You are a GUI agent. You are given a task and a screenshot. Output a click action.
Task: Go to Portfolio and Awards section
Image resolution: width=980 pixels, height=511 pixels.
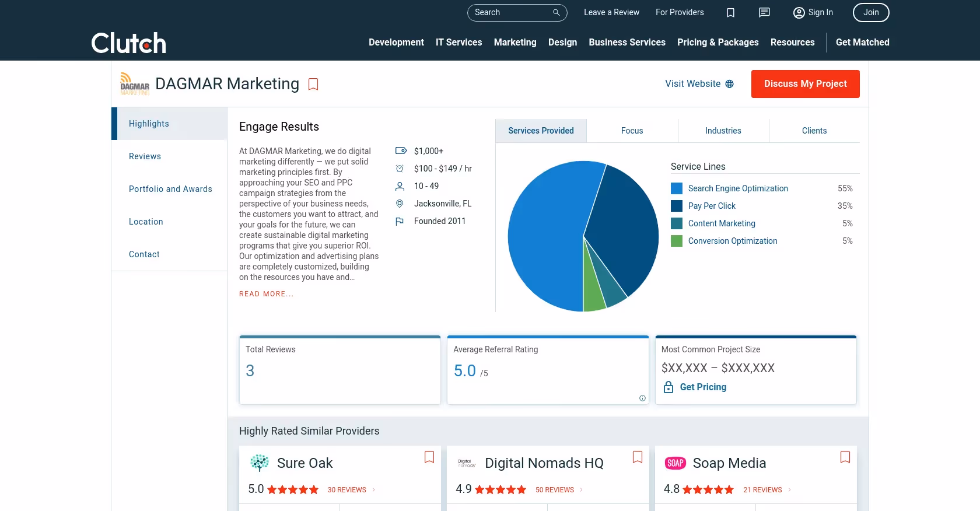tap(170, 189)
